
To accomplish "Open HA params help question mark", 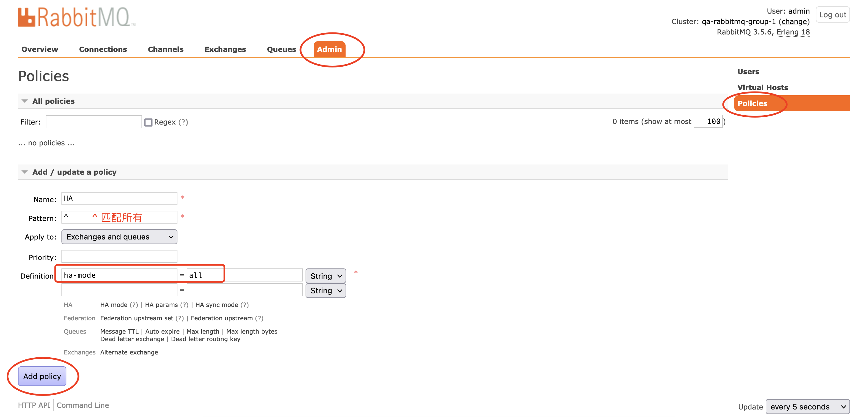I will coord(184,305).
